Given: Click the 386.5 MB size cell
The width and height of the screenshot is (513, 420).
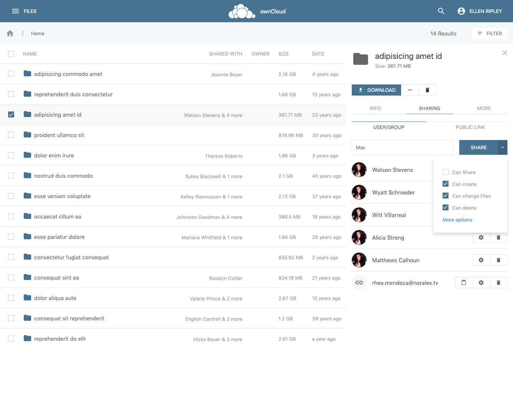Looking at the screenshot, I should pyautogui.click(x=289, y=217).
